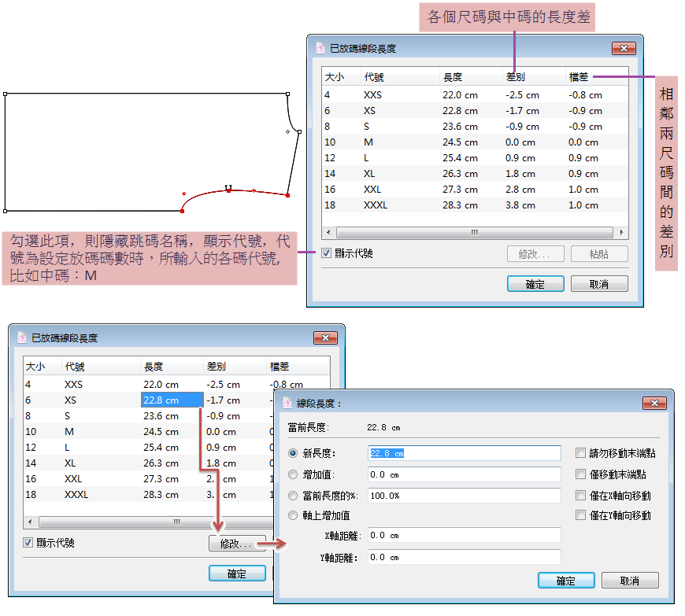
Task: Close the lower-left 已放碼線段長度 dialog
Action: (x=325, y=338)
